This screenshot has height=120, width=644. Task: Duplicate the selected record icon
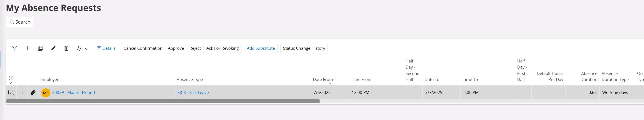(40, 48)
